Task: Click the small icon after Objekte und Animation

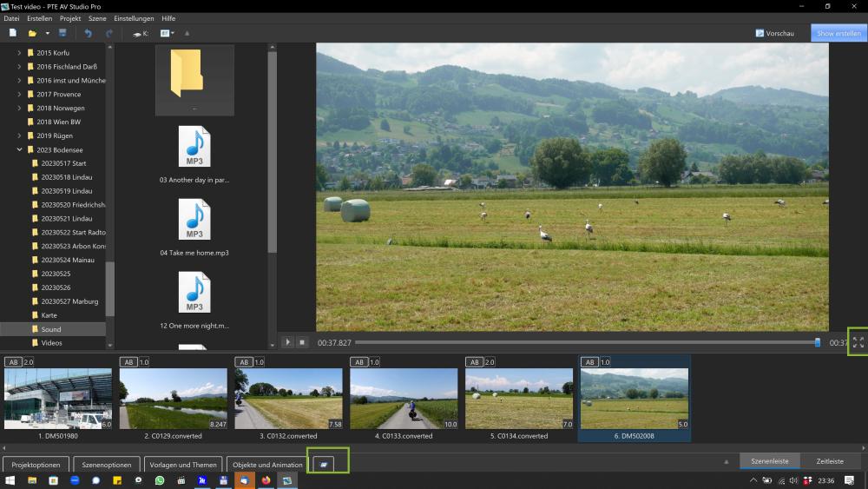Action: click(x=323, y=465)
